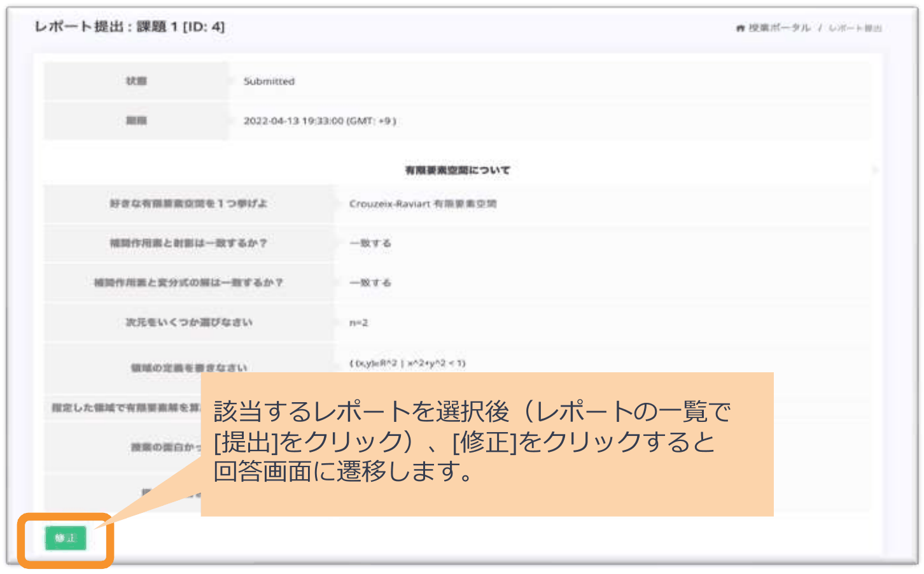Select the Submitted status value
Screen dimensions: 924x574
(x=269, y=81)
